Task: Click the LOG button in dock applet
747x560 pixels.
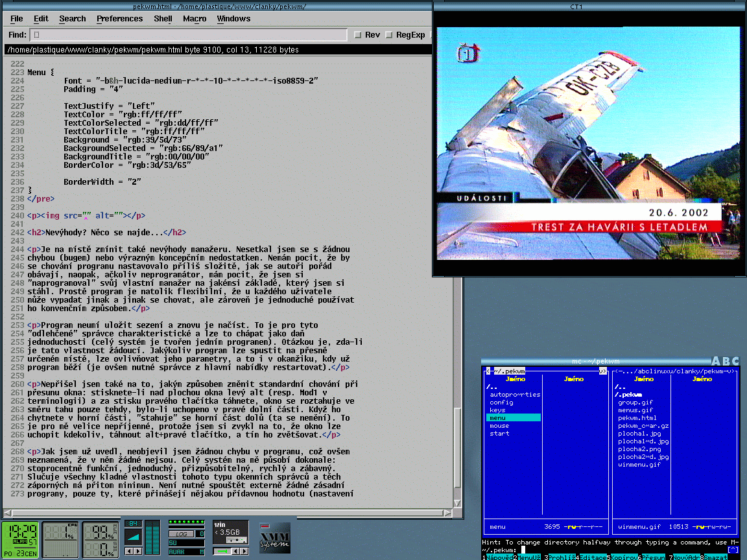Action: click(181, 534)
